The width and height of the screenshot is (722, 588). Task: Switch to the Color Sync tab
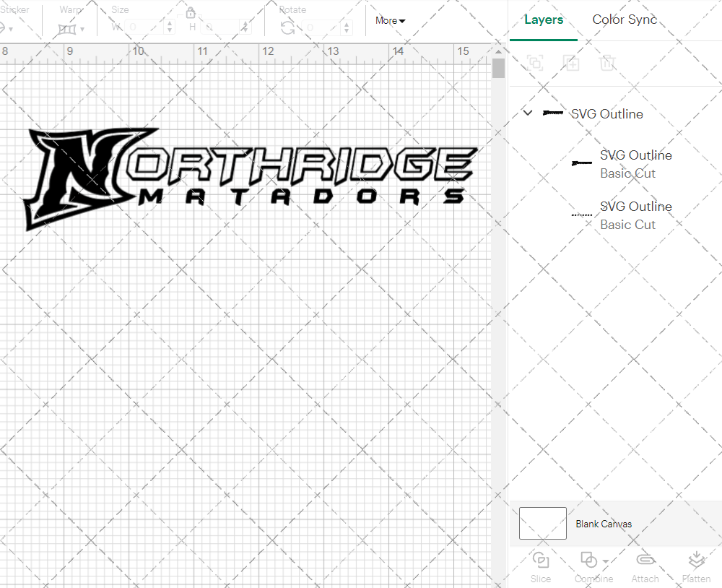[x=625, y=20]
